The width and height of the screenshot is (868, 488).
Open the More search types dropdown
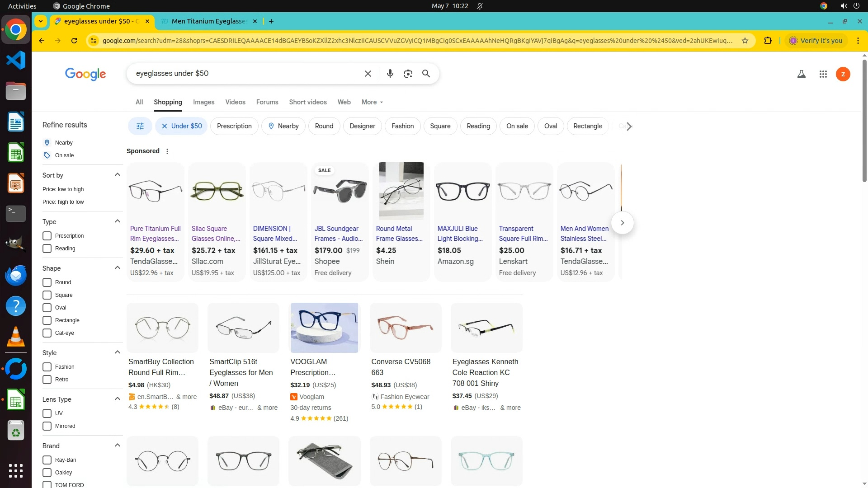[372, 102]
